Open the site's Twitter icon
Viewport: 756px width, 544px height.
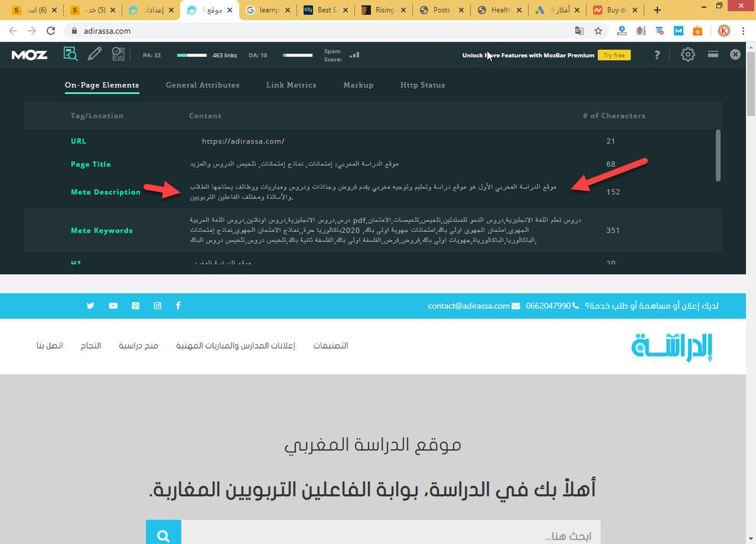[x=91, y=306]
